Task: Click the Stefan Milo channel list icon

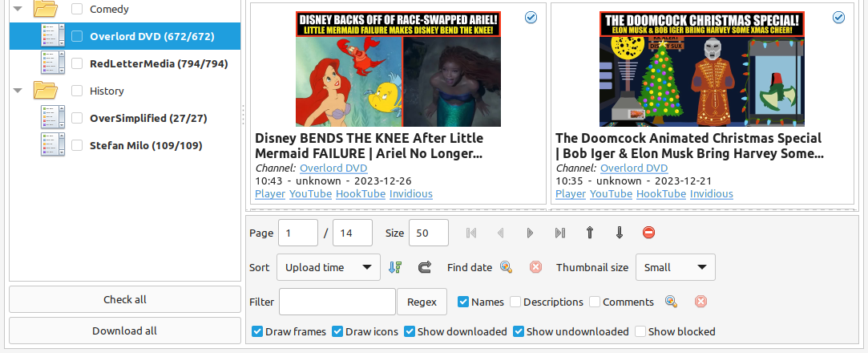Action: 53,145
